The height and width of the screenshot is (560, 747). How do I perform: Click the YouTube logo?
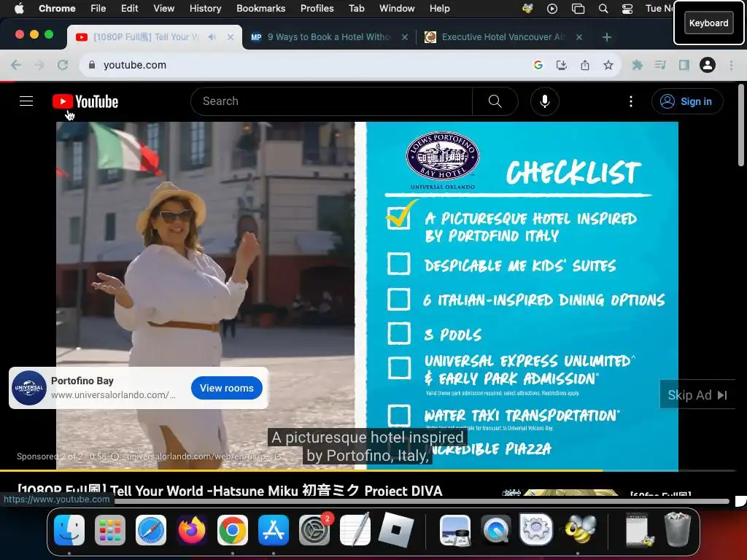click(x=85, y=101)
